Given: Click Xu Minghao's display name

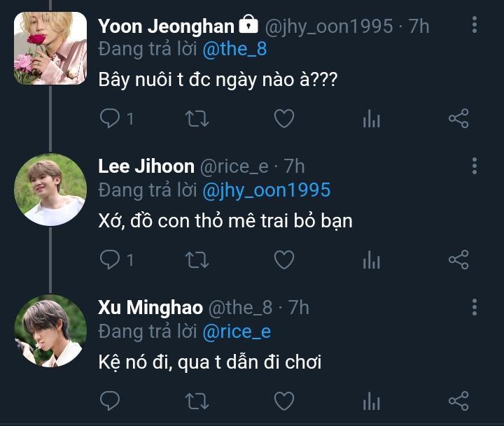Looking at the screenshot, I should point(150,307).
